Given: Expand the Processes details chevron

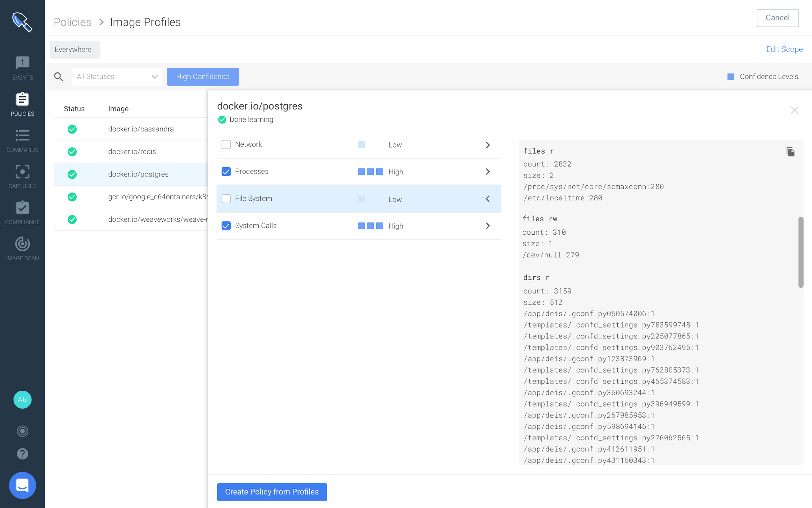Looking at the screenshot, I should tap(488, 172).
